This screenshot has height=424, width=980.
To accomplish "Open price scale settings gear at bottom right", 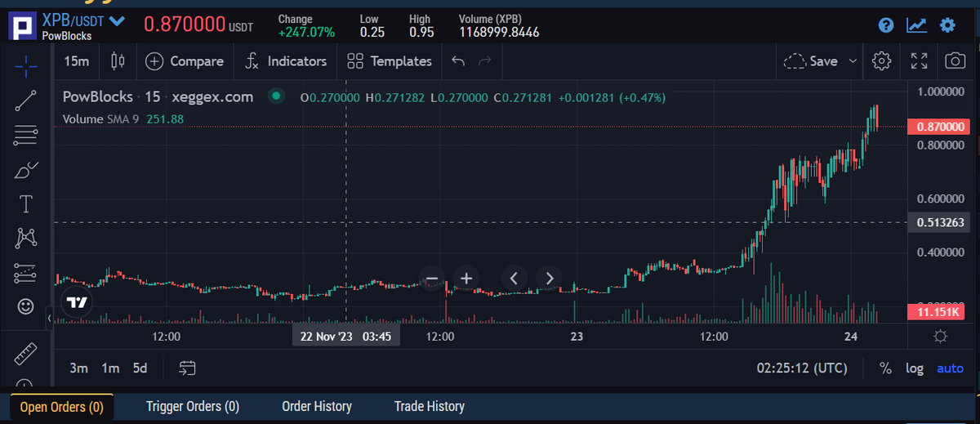I will tap(940, 337).
